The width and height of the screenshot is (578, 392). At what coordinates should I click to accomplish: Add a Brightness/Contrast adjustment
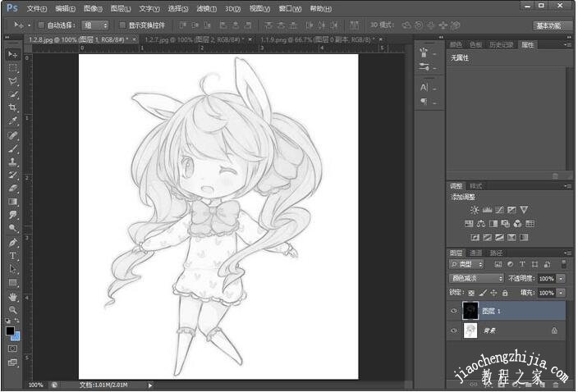475,210
